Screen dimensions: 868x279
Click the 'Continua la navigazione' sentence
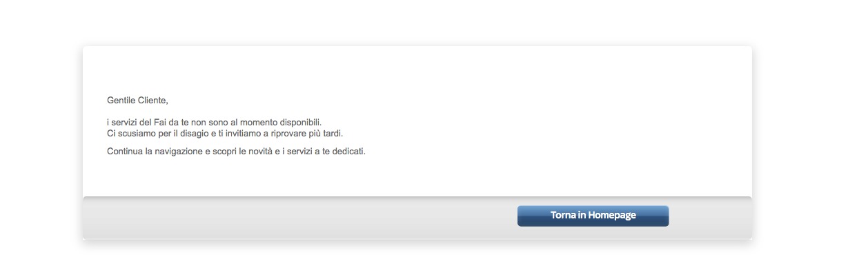click(x=236, y=151)
